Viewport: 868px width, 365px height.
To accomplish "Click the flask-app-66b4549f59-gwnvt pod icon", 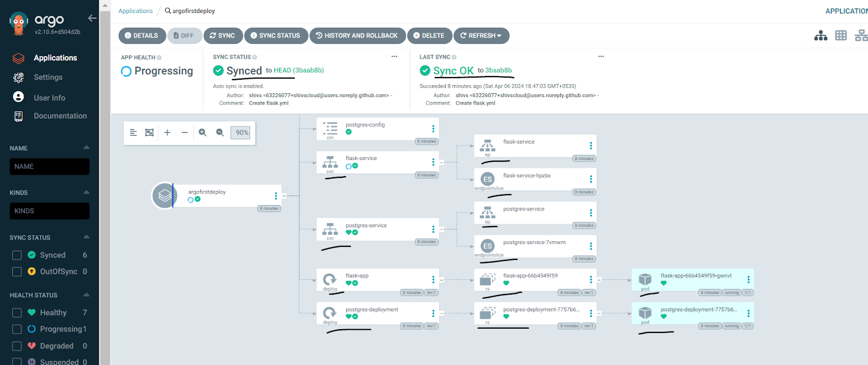I will click(645, 279).
